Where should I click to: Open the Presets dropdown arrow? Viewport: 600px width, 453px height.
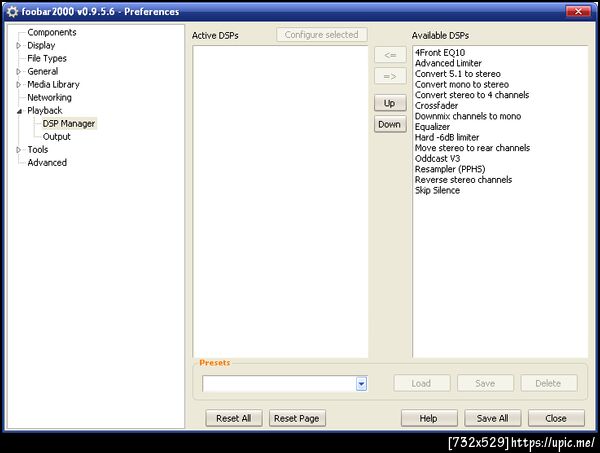point(361,383)
